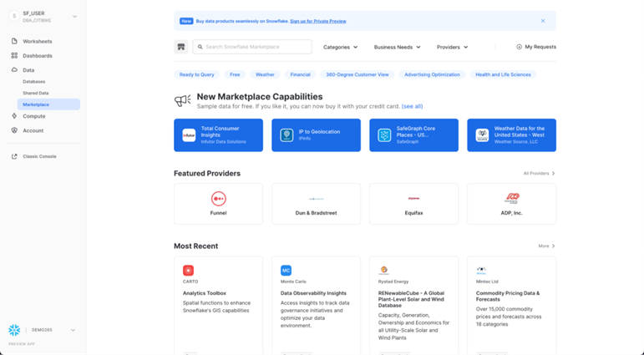
Task: Toggle the Ready to Query filter chip
Action: [x=196, y=74]
